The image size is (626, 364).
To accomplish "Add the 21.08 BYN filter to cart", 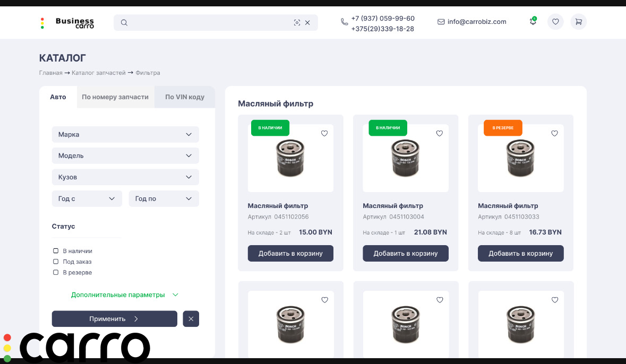I will coord(405,253).
